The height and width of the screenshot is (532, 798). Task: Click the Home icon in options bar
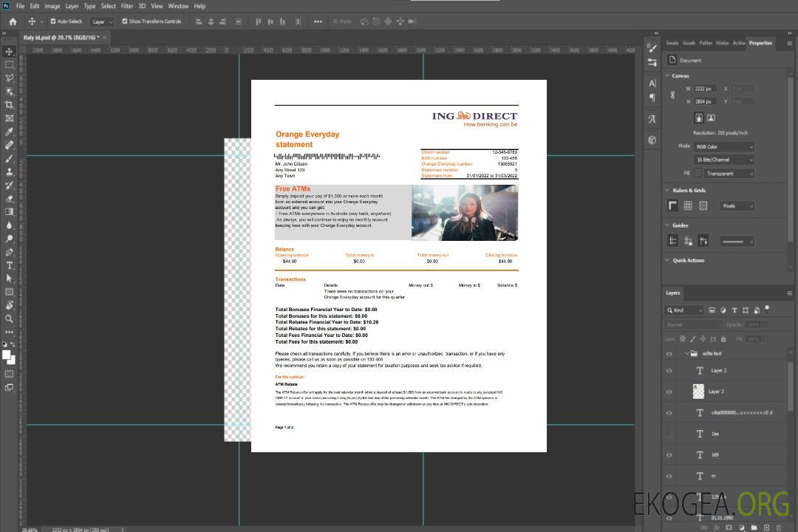tap(13, 21)
